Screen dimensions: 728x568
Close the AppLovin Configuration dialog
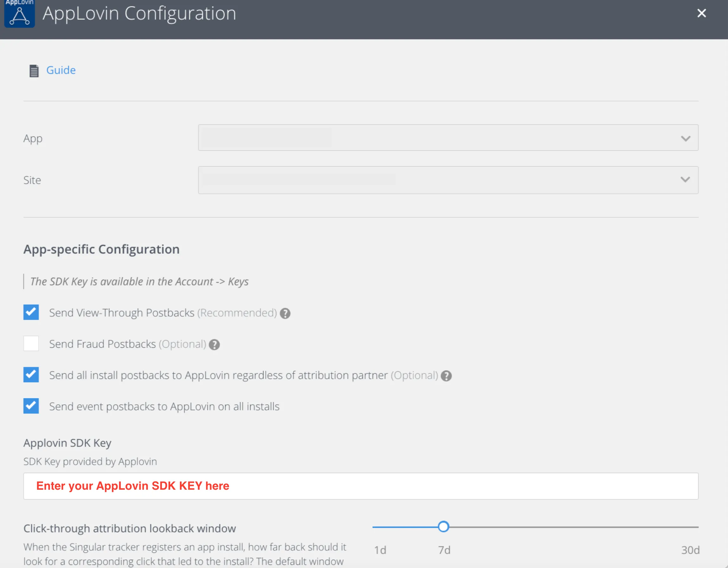click(x=702, y=13)
